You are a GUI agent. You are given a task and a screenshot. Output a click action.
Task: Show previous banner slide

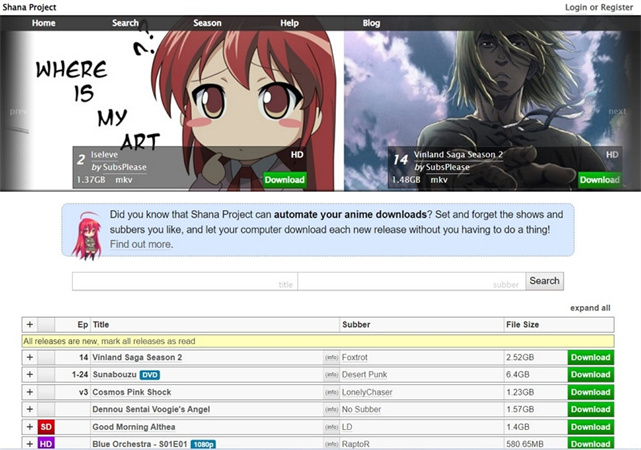[x=17, y=111]
